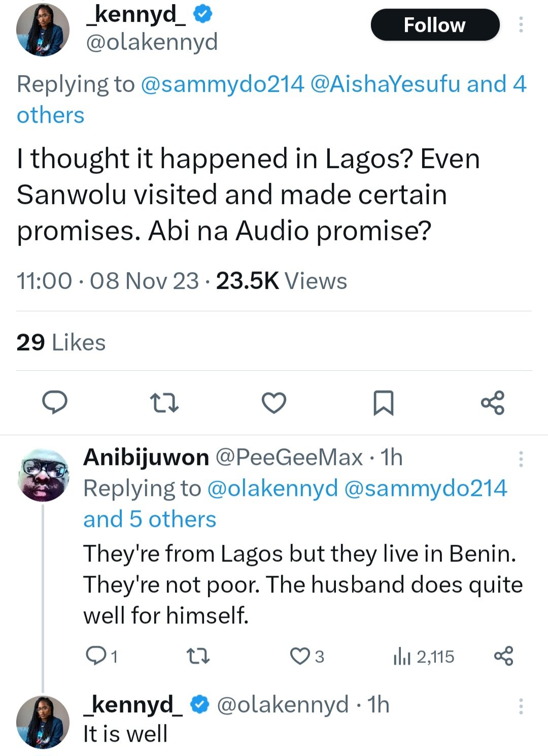Retweet Anibijuwon's reply
Screen dimensions: 548x756
click(198, 656)
